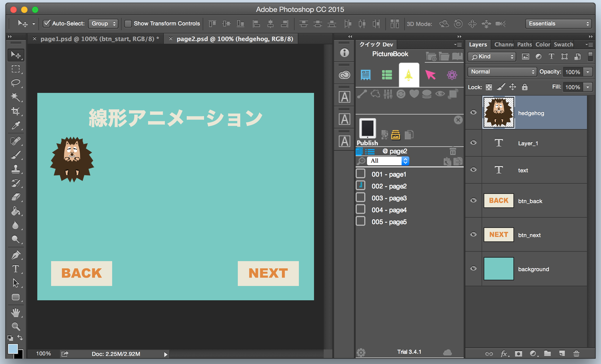Click the NEXT button on canvas
The width and height of the screenshot is (601, 364).
coord(268,273)
